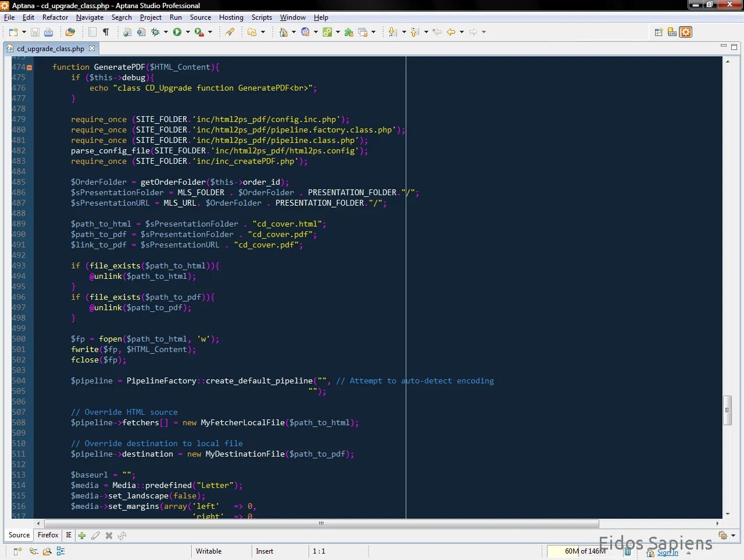The width and height of the screenshot is (744, 560).
Task: Open the File menu
Action: 9,17
